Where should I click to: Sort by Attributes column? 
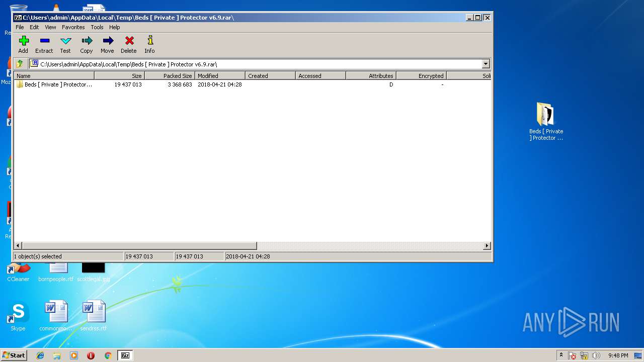[371, 76]
